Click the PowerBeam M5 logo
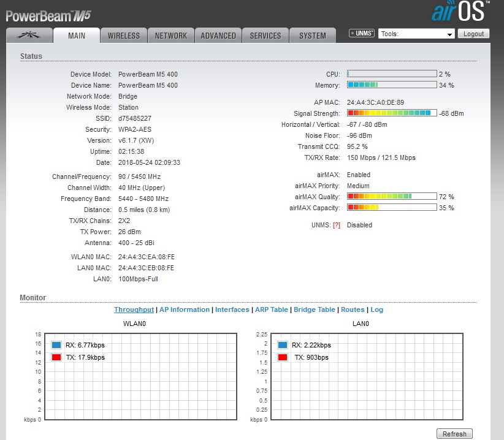Image resolution: width=504 pixels, height=440 pixels. (48, 16)
